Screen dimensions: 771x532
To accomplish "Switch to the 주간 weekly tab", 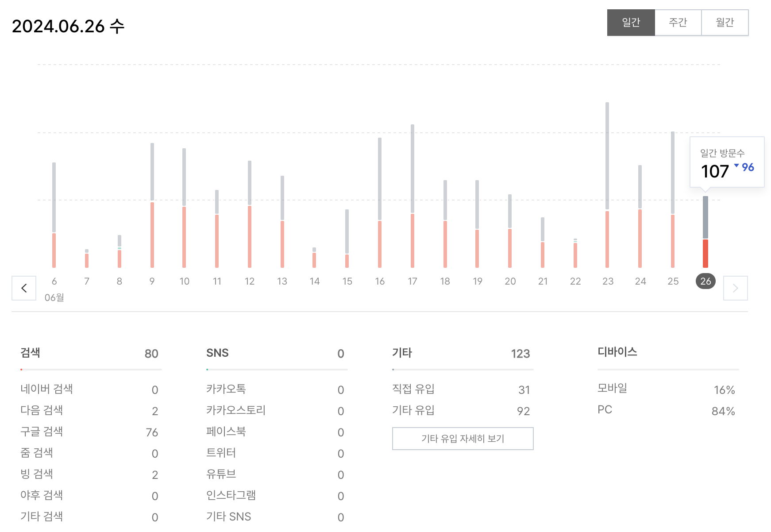I will point(678,23).
